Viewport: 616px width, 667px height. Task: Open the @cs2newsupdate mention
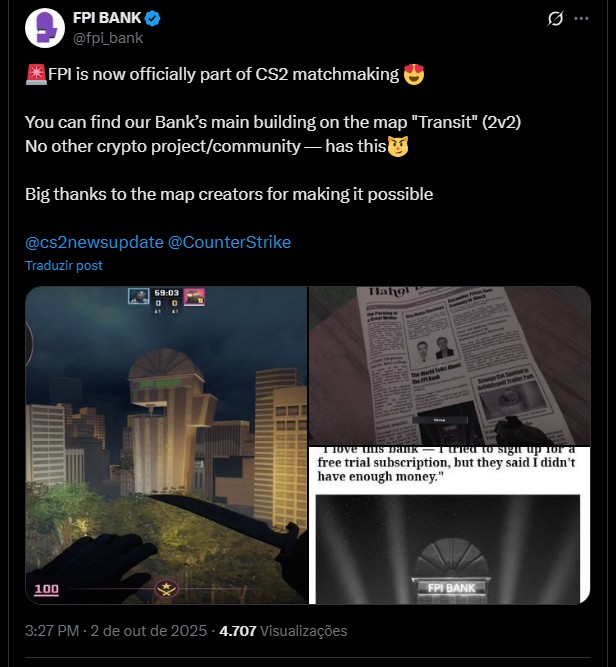94,242
